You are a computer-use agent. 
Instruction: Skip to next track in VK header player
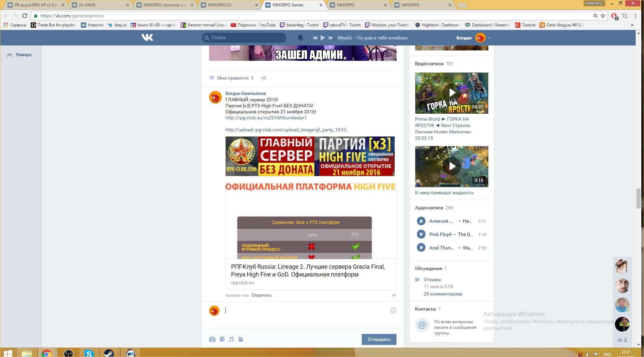331,38
